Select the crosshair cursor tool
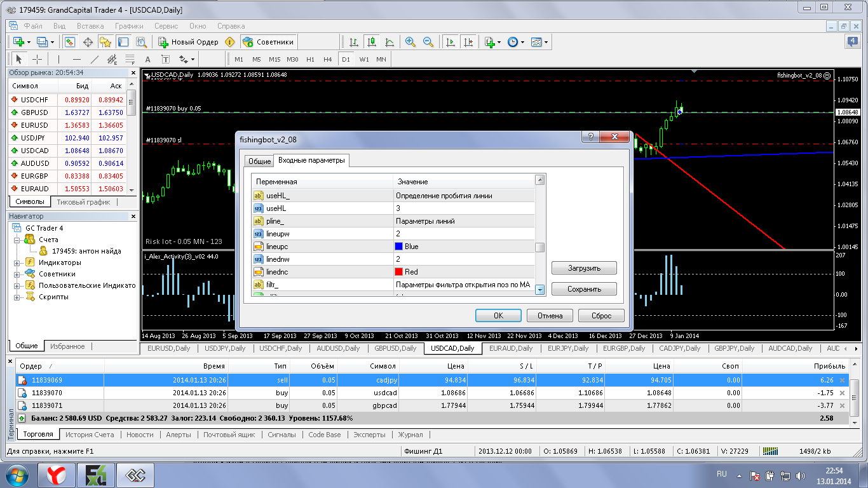868x488 pixels. point(37,59)
